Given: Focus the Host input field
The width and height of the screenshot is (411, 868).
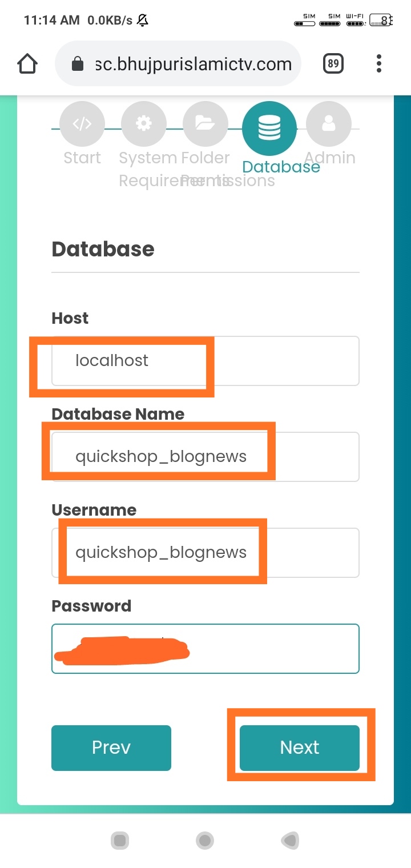Looking at the screenshot, I should (x=205, y=361).
